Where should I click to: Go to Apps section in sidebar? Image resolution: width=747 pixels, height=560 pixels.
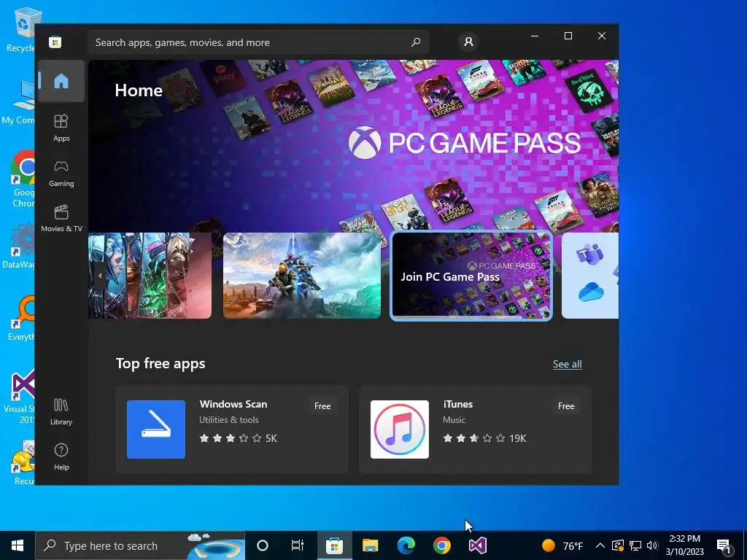point(61,128)
